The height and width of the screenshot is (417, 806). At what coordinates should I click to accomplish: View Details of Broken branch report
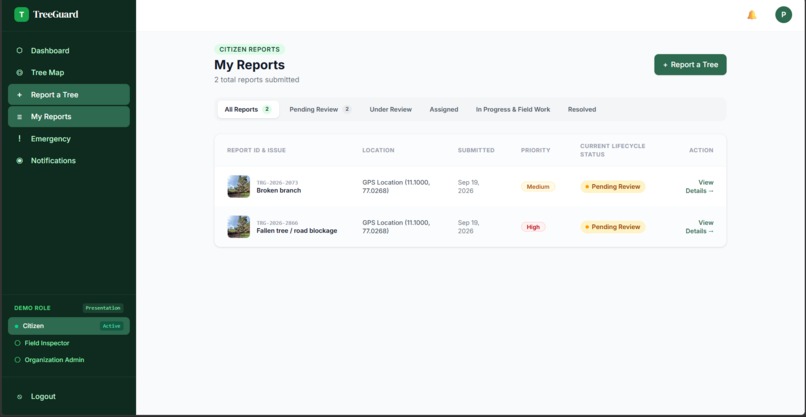coord(700,187)
